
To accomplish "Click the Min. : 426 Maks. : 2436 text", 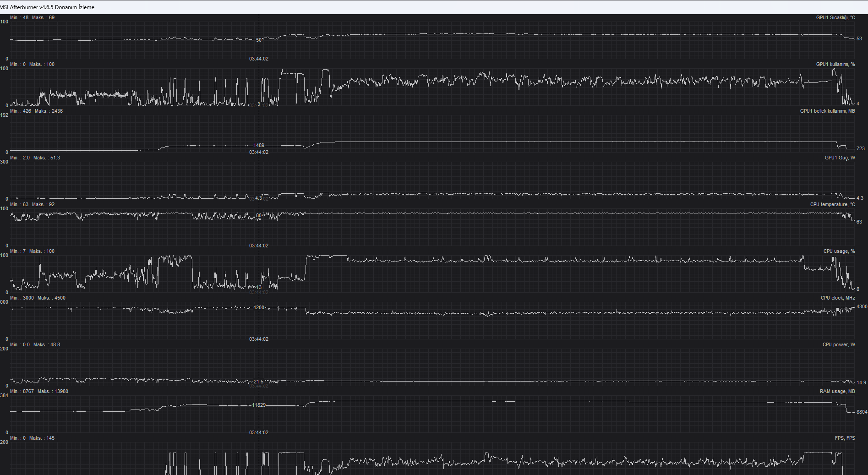I will (x=36, y=111).
